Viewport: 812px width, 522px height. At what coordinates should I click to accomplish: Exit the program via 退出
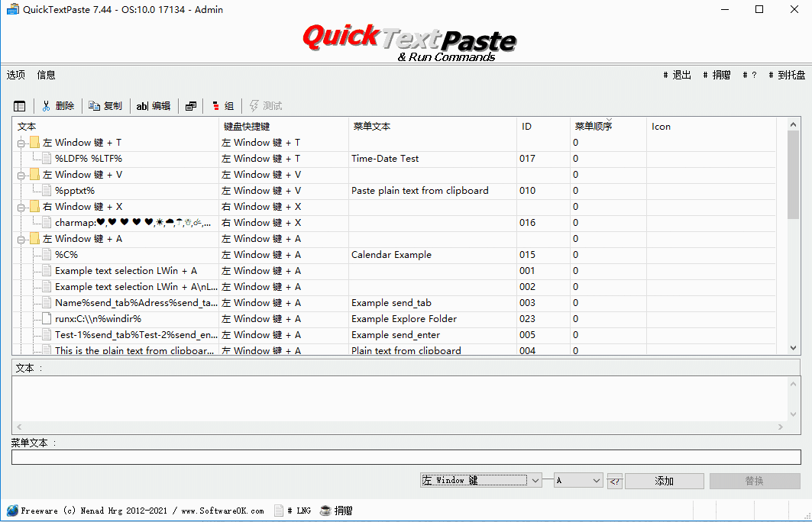pyautogui.click(x=680, y=75)
